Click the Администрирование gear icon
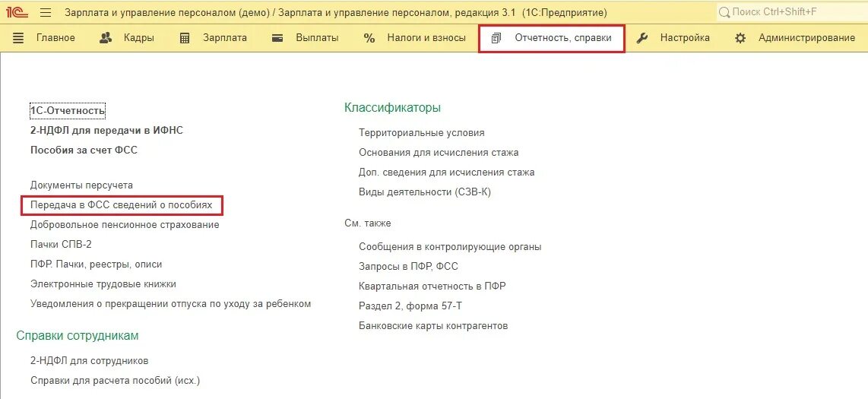This screenshot has height=399, width=868. [740, 38]
